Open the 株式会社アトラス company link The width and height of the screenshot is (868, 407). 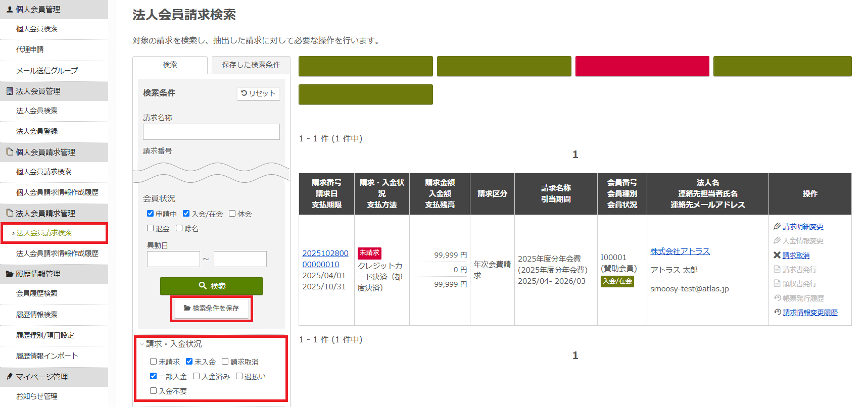pyautogui.click(x=680, y=251)
